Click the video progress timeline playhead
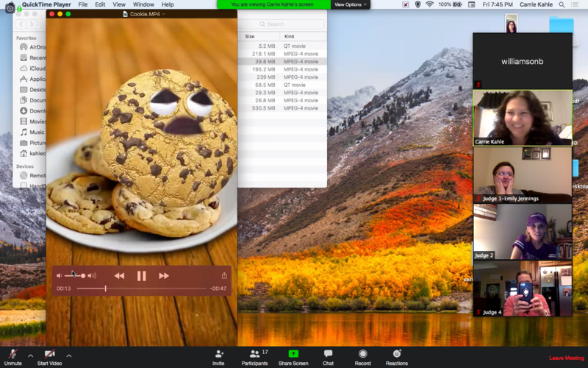Screen dimensions: 588x368 click(105, 289)
